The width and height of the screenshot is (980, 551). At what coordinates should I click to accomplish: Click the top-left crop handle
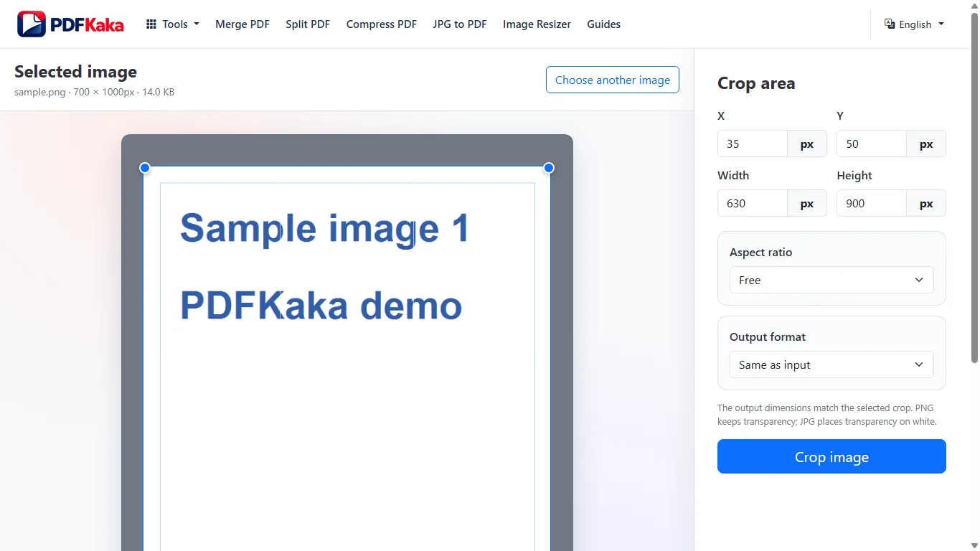coord(145,168)
